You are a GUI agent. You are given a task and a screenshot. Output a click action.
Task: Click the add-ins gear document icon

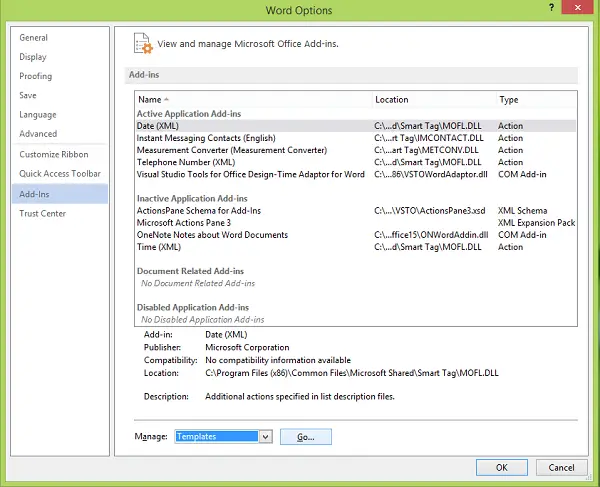point(143,43)
